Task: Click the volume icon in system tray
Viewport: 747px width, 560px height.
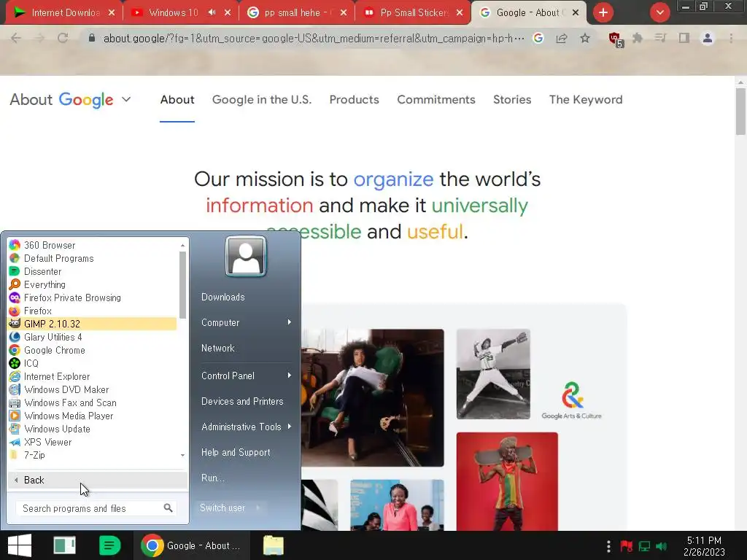Action: coord(661,546)
